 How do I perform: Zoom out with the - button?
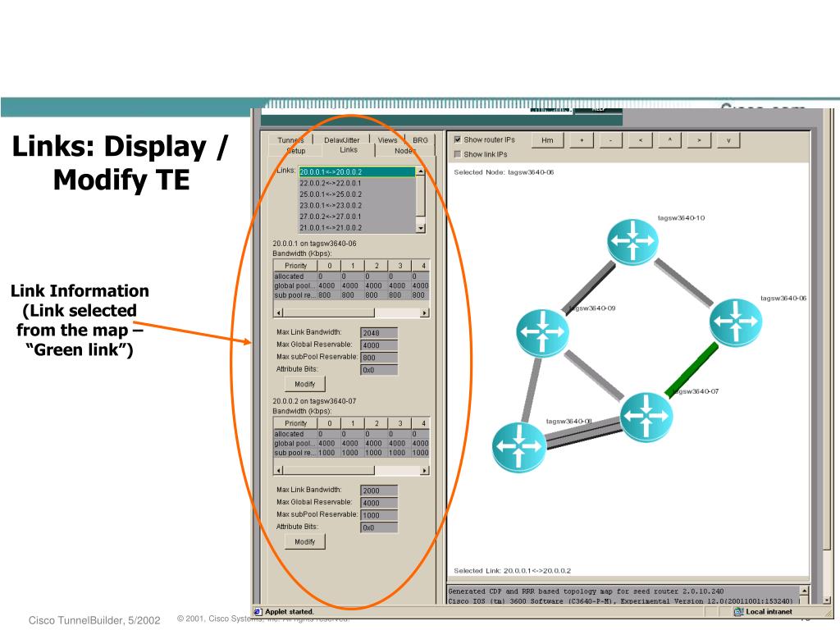pos(610,140)
